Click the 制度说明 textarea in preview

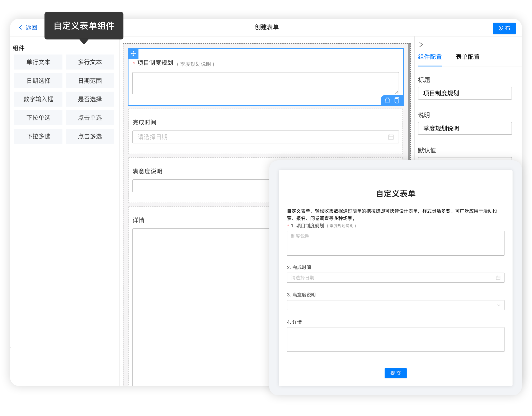tap(395, 243)
